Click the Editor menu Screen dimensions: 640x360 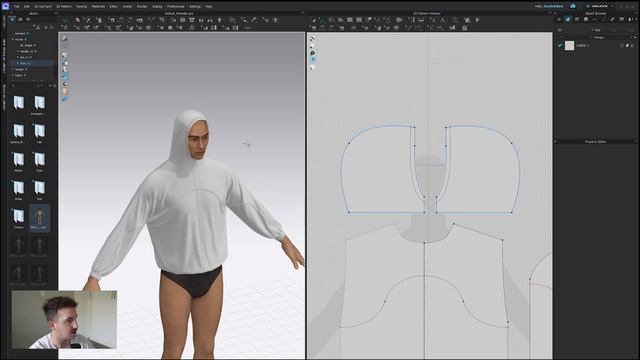tap(114, 7)
